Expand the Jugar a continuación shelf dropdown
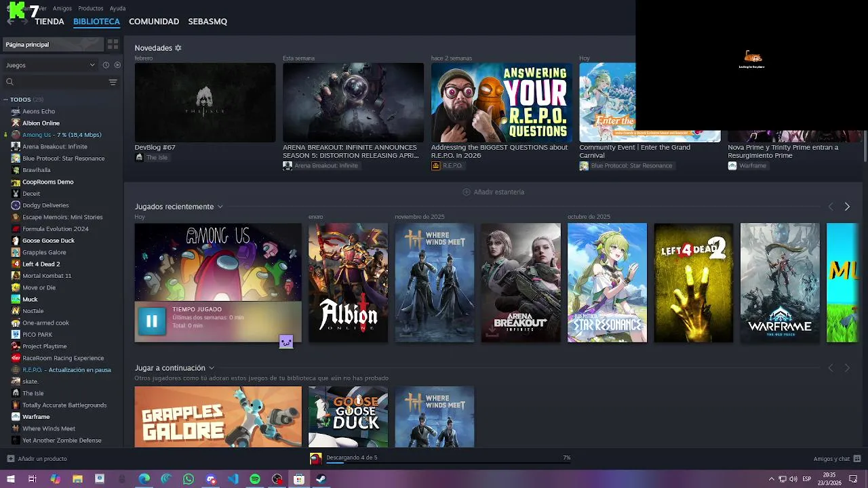The height and width of the screenshot is (488, 868). [x=212, y=368]
